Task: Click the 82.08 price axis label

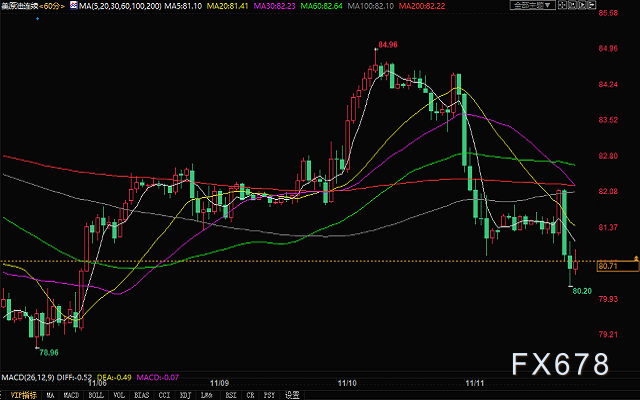Action: (608, 191)
